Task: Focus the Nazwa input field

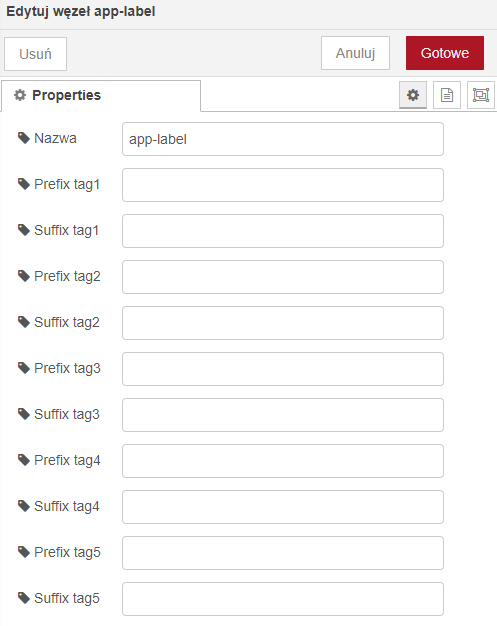Action: [x=283, y=139]
